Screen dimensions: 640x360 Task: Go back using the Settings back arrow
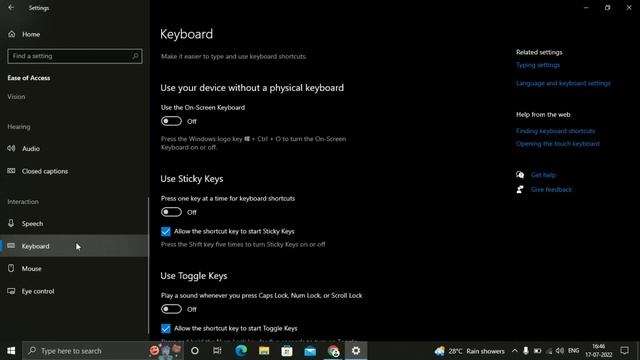click(11, 7)
